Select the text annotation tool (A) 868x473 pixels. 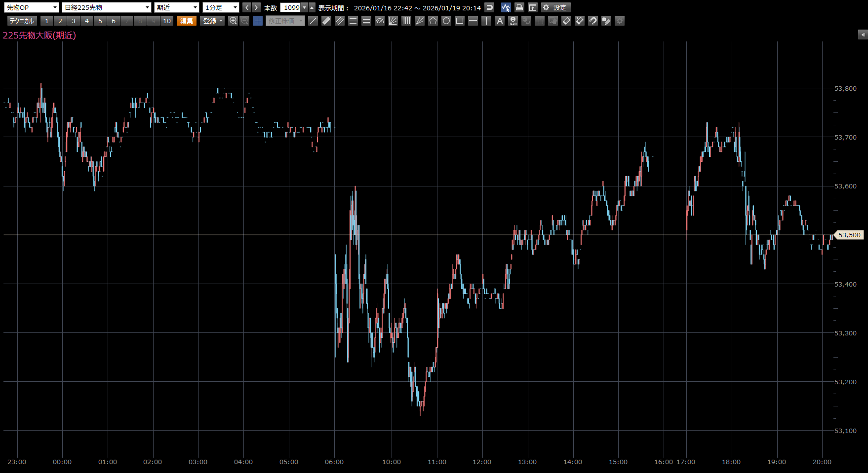tap(500, 21)
